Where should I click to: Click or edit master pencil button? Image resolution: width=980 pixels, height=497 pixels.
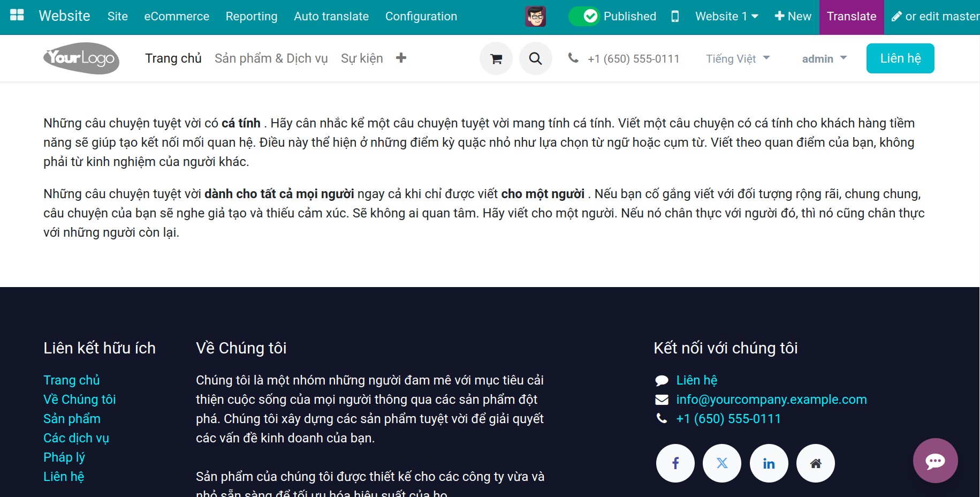pyautogui.click(x=935, y=17)
